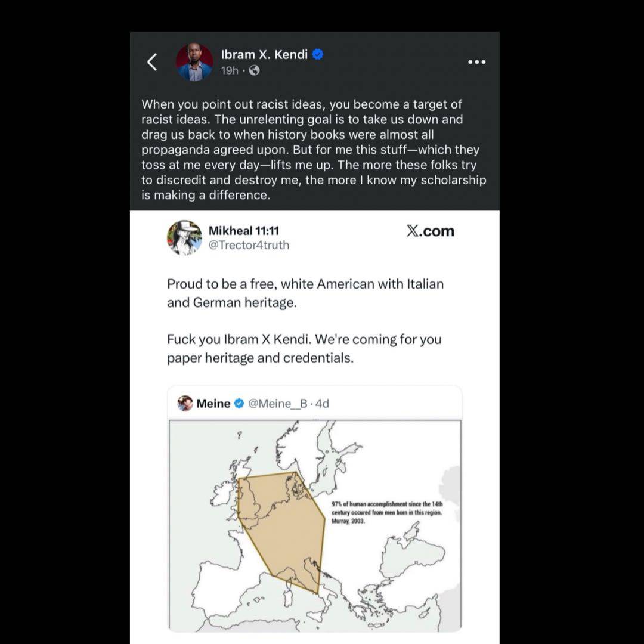
Task: Open the Ibram X. Kendi profile name
Action: click(264, 55)
